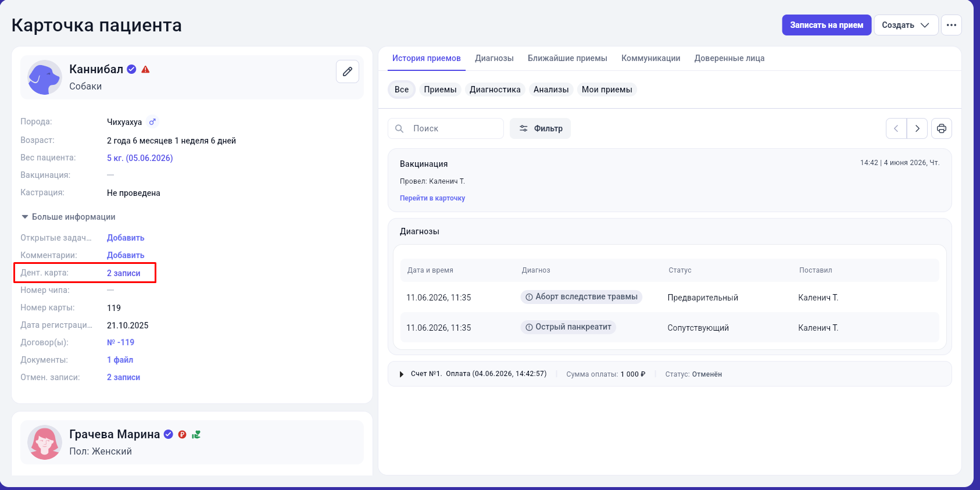Open the Ближайшие приемы tab
Viewport: 980px width, 490px height.
tap(567, 58)
